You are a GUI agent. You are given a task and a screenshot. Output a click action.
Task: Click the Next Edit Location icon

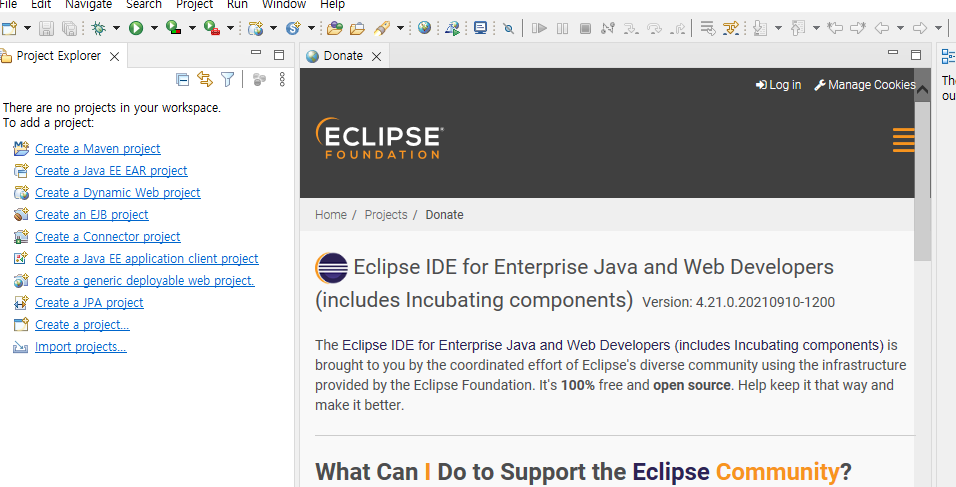pos(858,28)
